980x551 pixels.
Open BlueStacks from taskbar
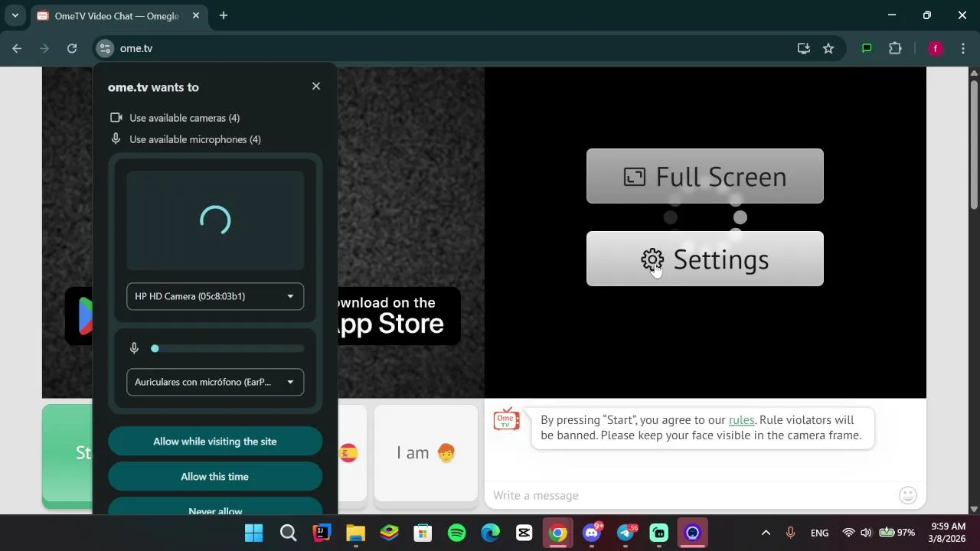point(390,533)
